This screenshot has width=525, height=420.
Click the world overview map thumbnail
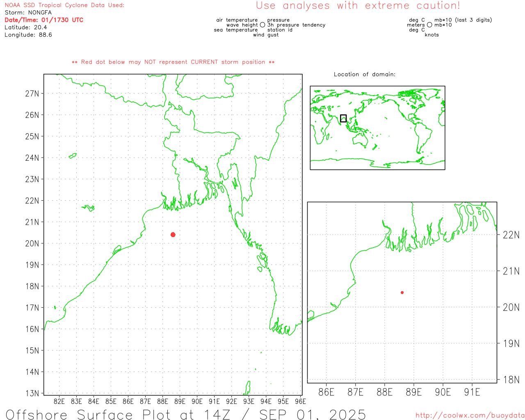tap(377, 128)
